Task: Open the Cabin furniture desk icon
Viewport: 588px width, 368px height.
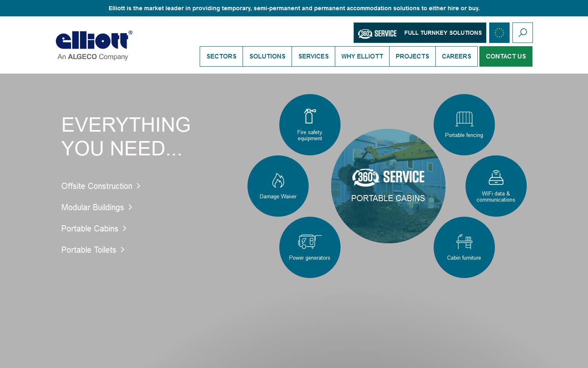Action: coord(464,242)
